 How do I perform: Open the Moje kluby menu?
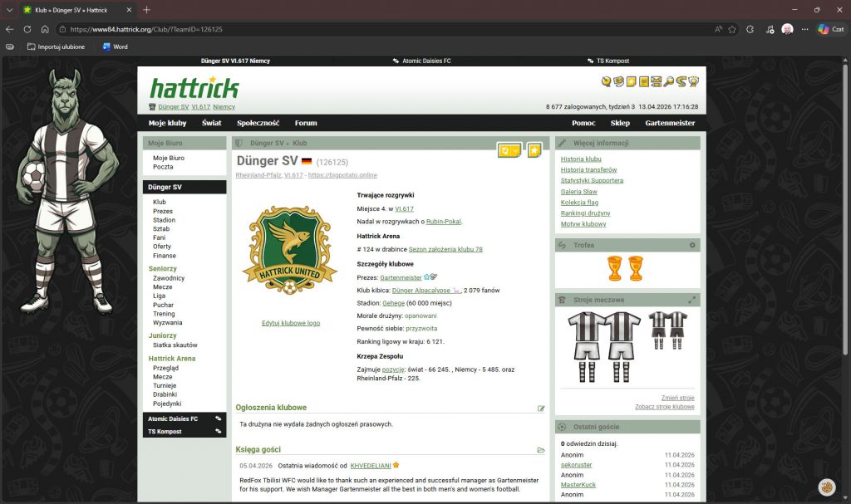pos(166,123)
